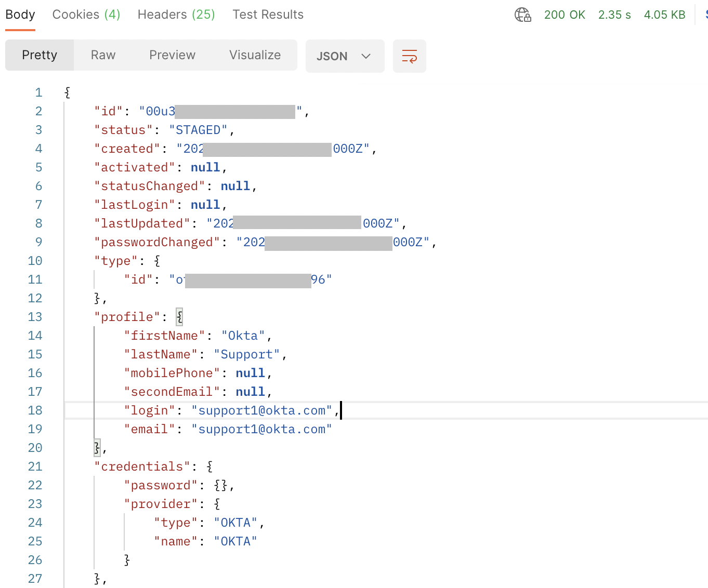Click the "provider" key on line 23
708x588 pixels.
161,504
